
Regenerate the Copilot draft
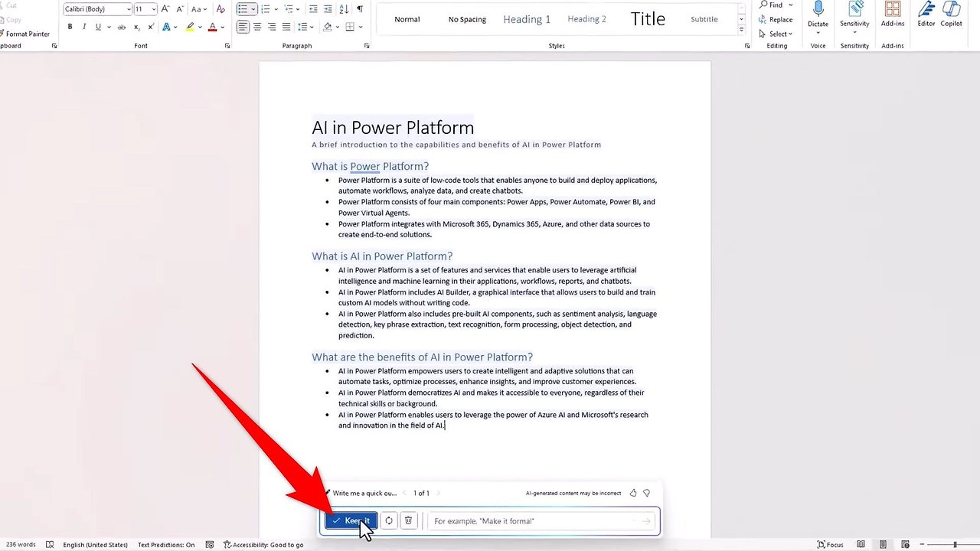click(x=389, y=520)
